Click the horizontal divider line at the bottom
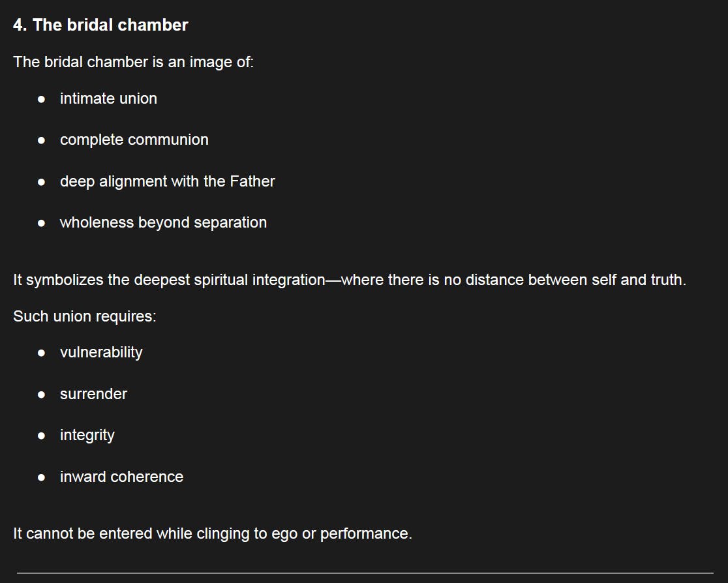 tap(364, 573)
